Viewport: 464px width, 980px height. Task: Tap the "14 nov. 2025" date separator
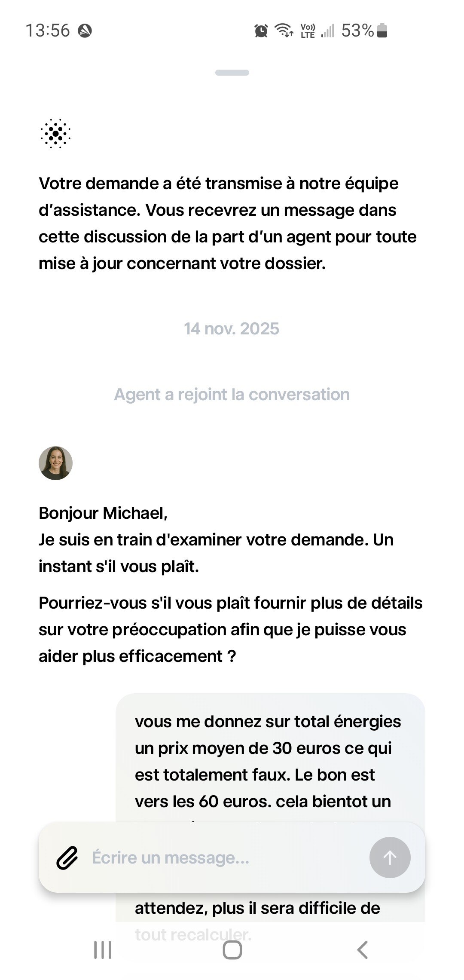pos(232,329)
